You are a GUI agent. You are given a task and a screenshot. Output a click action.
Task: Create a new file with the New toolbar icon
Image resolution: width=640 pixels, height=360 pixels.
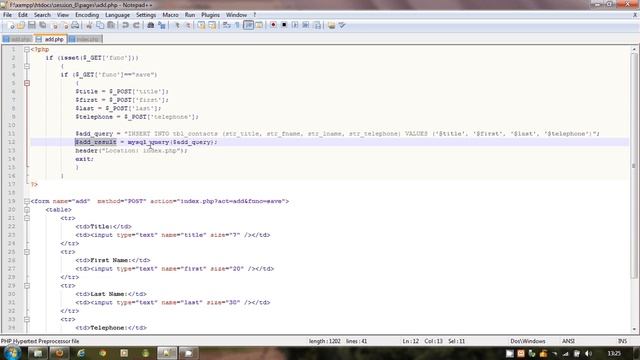click(11, 25)
